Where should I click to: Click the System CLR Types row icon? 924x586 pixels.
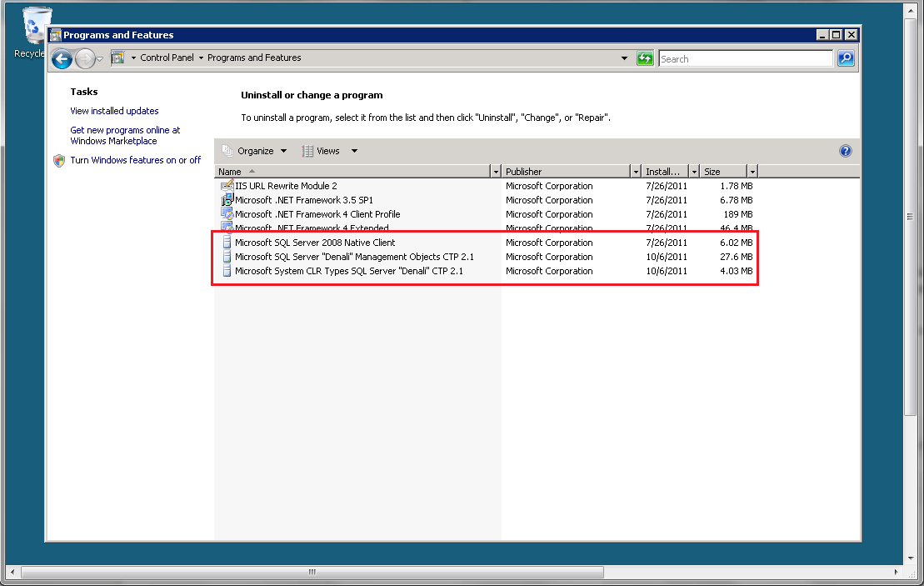point(227,271)
